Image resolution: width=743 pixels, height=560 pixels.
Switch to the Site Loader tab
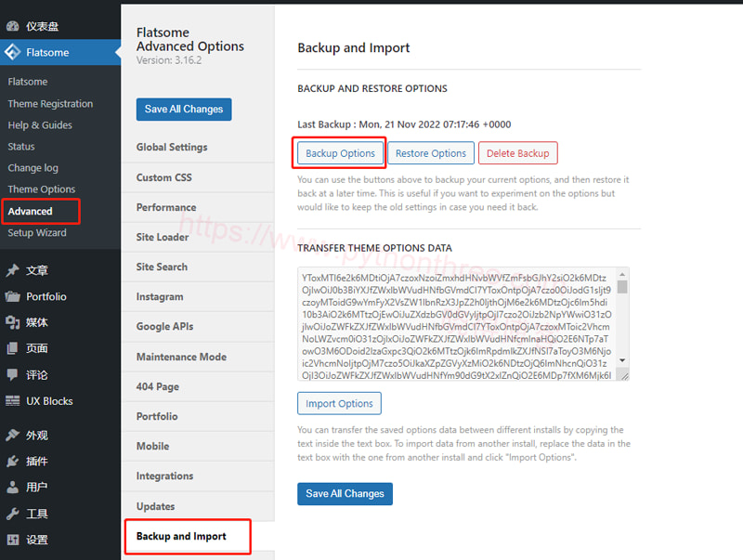(x=198, y=238)
